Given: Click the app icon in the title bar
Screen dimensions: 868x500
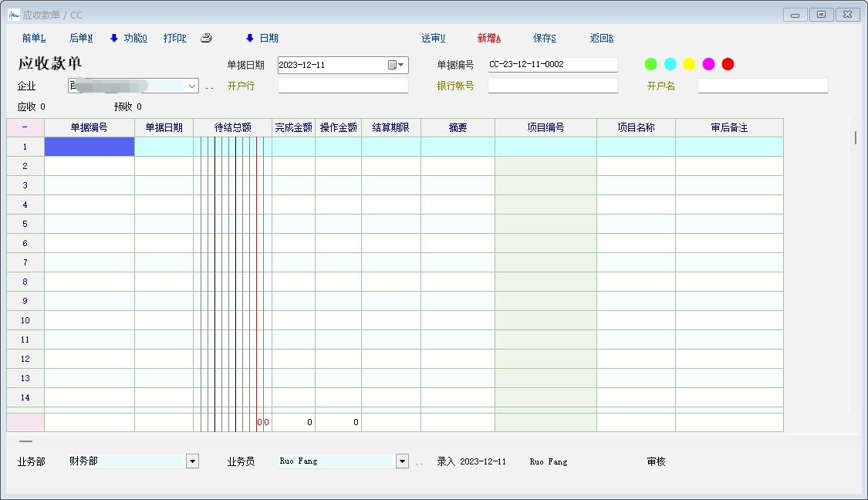Looking at the screenshot, I should click(14, 14).
